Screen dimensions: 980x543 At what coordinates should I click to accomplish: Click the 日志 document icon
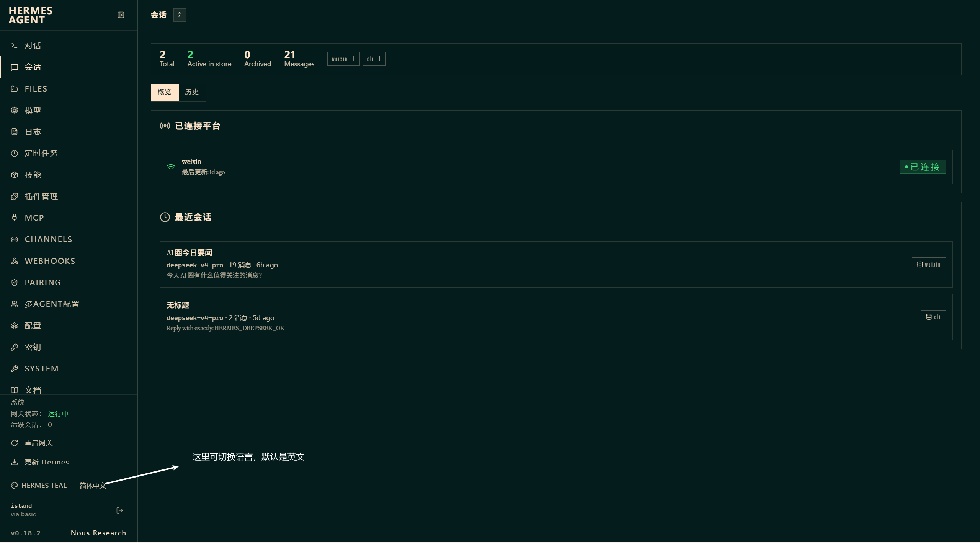click(x=15, y=132)
